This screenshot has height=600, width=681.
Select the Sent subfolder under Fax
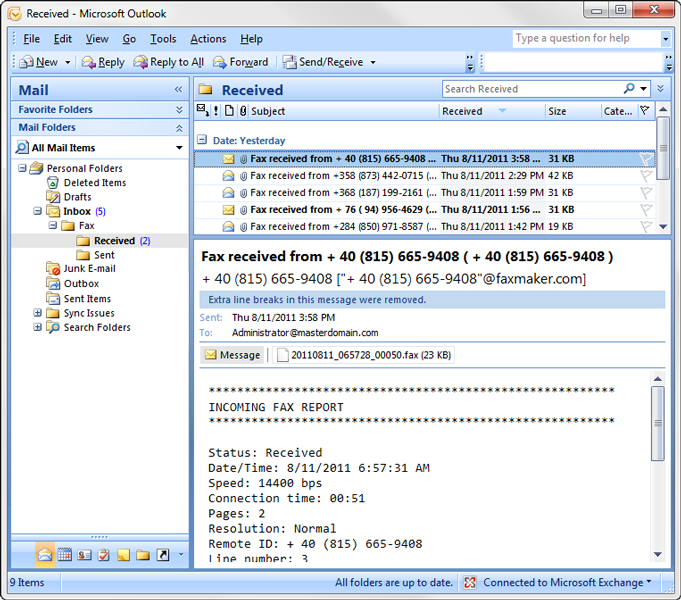pyautogui.click(x=96, y=255)
